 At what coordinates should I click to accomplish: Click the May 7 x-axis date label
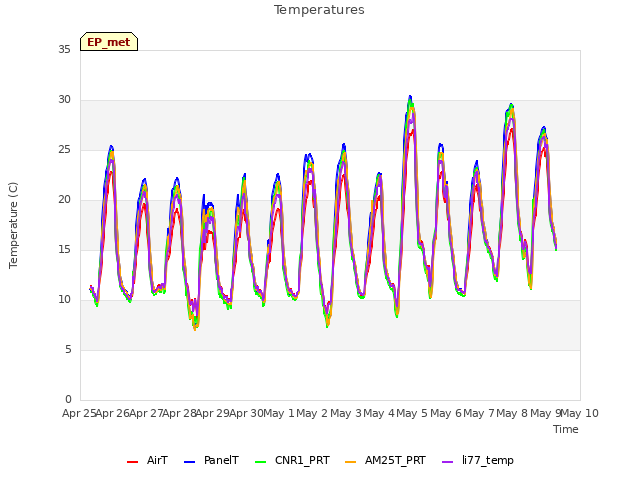(x=479, y=414)
